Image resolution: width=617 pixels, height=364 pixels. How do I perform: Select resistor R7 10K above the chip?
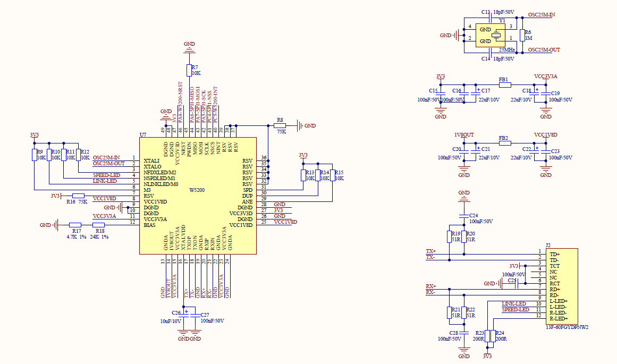189,70
